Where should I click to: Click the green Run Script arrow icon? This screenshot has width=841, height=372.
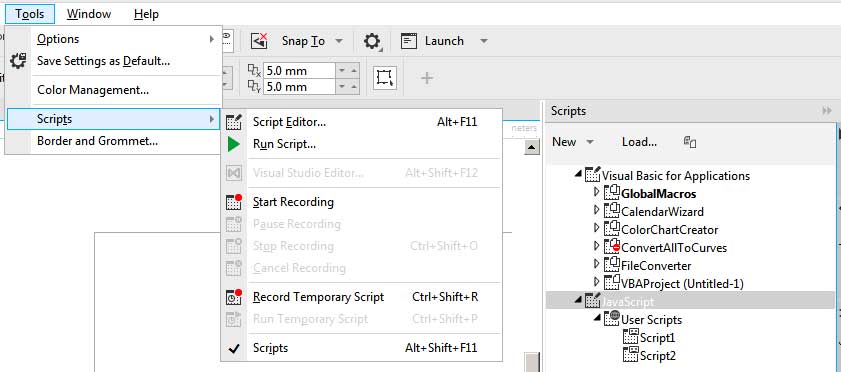pyautogui.click(x=234, y=144)
